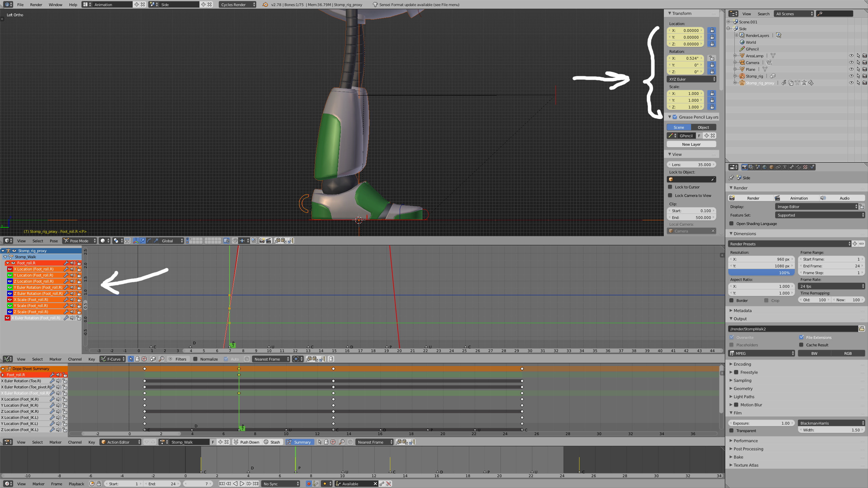Open the Pose menu in the 3D view header
Viewport: 868px width, 488px height.
click(x=54, y=241)
